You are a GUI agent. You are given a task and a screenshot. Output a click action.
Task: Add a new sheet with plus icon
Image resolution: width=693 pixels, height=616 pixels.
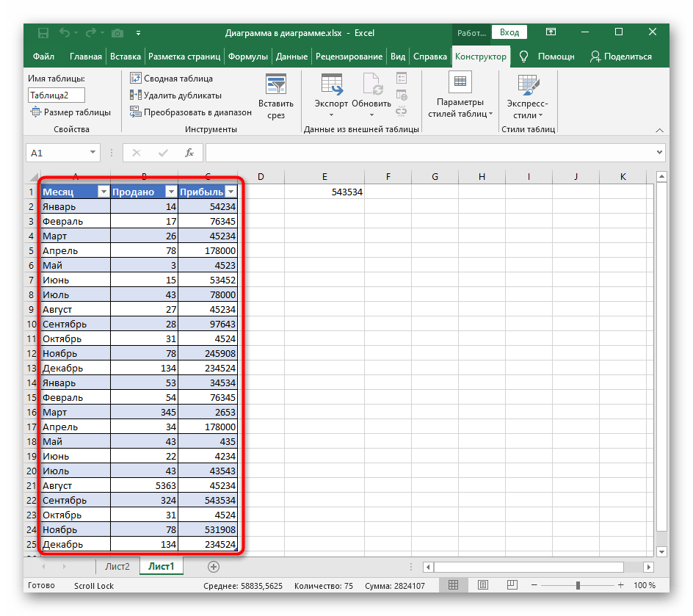[214, 567]
